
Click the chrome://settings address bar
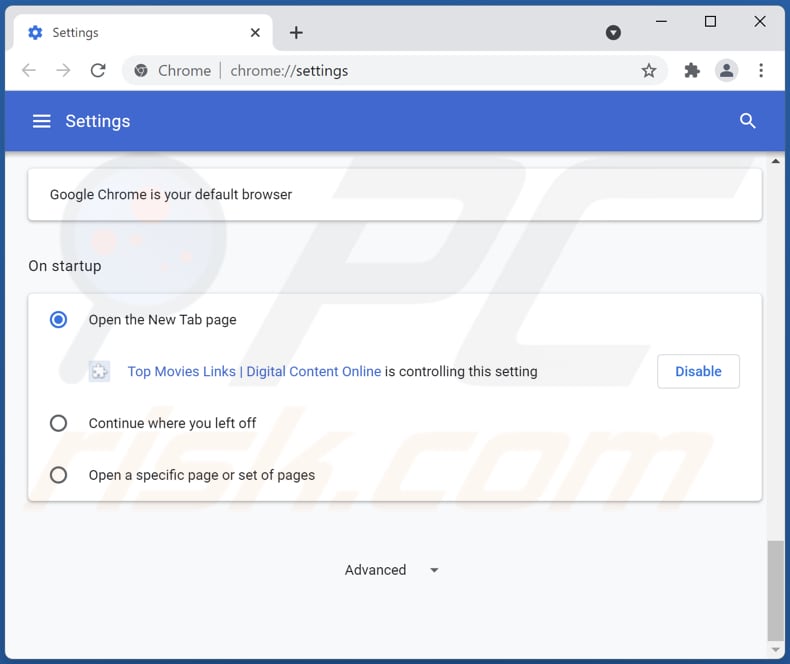tap(394, 71)
